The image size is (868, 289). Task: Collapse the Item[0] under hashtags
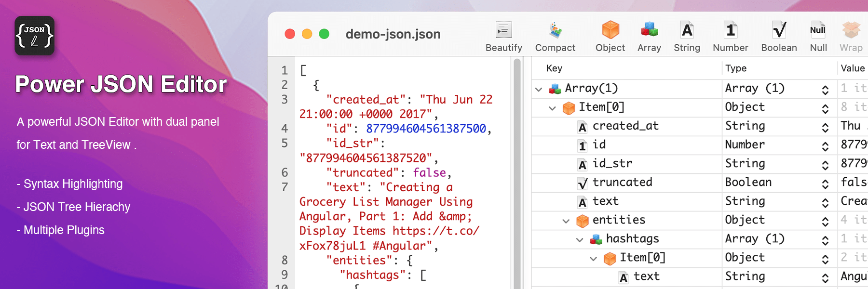tap(593, 258)
